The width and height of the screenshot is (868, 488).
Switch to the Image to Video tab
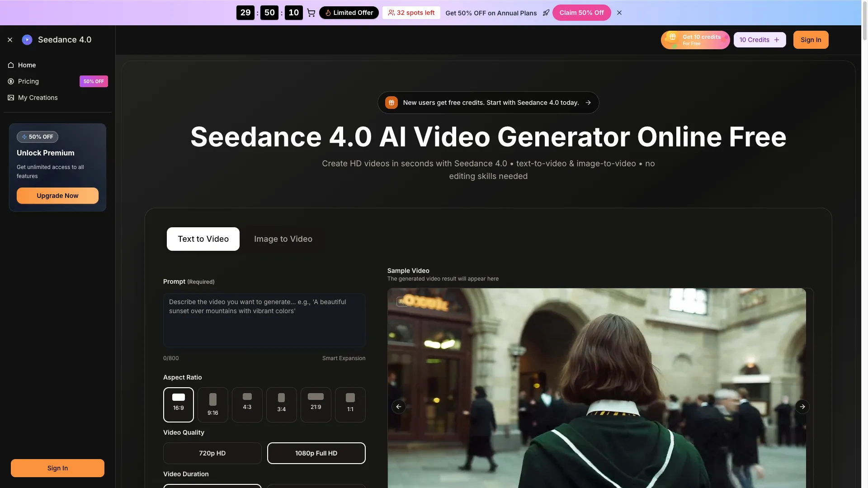(283, 239)
